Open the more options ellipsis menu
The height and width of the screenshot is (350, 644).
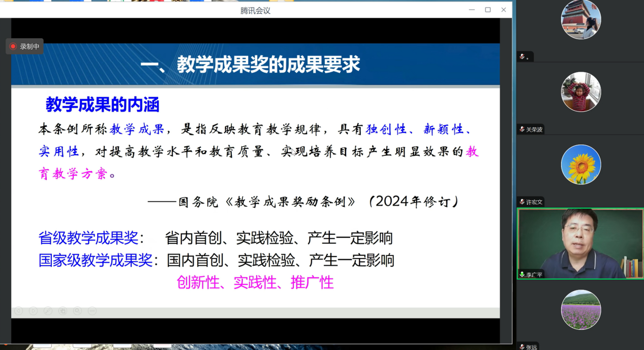pos(91,311)
